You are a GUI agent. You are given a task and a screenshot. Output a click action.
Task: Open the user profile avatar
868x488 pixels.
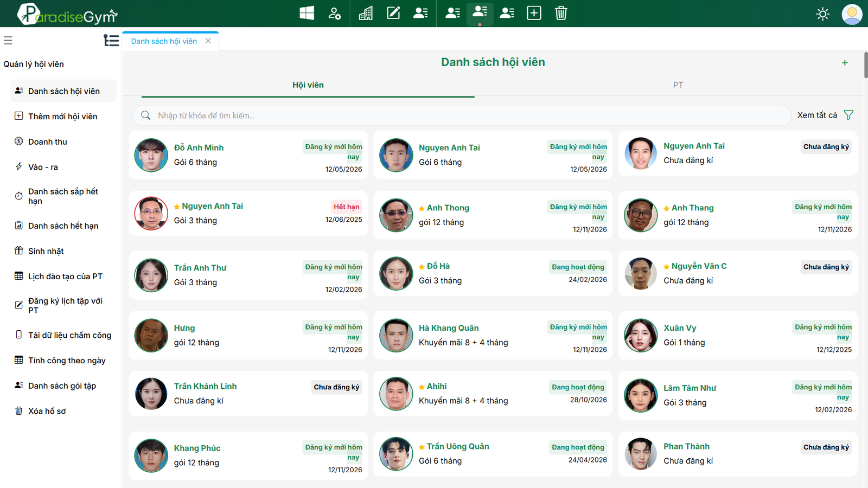[x=852, y=14]
